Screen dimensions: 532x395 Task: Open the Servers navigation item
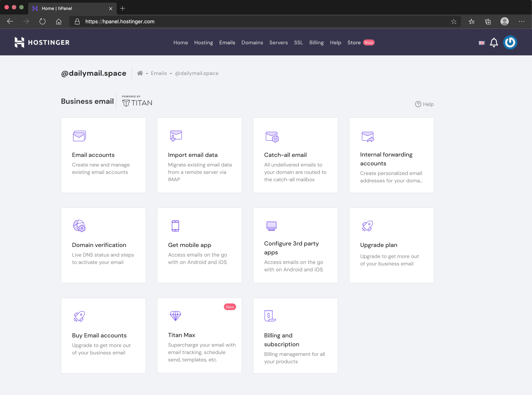pos(278,43)
